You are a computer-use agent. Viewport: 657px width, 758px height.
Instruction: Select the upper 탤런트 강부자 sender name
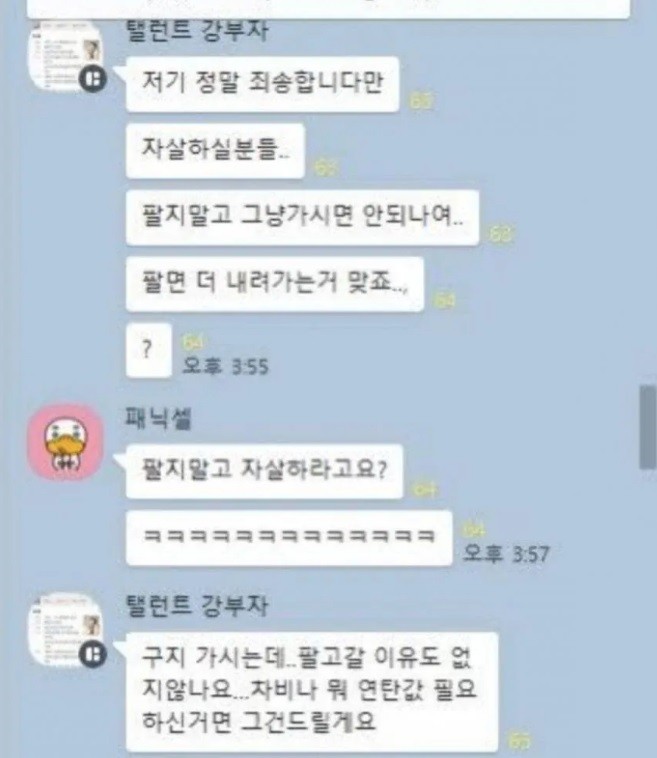tap(197, 30)
